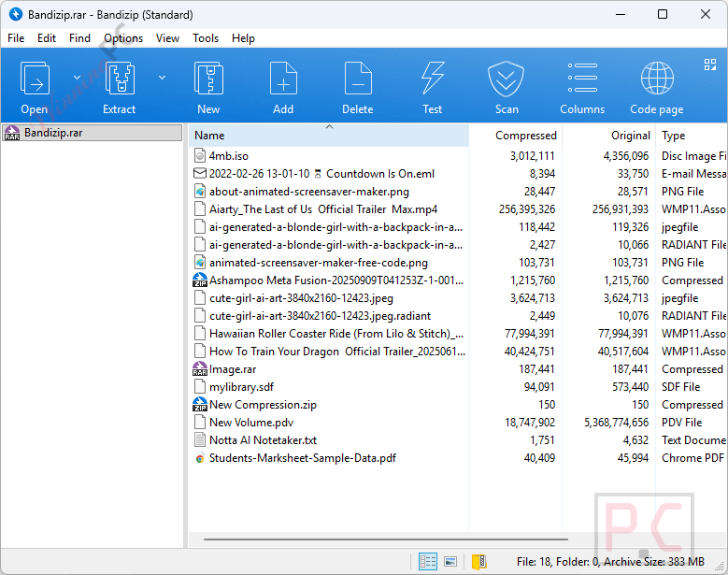
Task: Click the Delete toolbar icon
Action: tap(358, 79)
